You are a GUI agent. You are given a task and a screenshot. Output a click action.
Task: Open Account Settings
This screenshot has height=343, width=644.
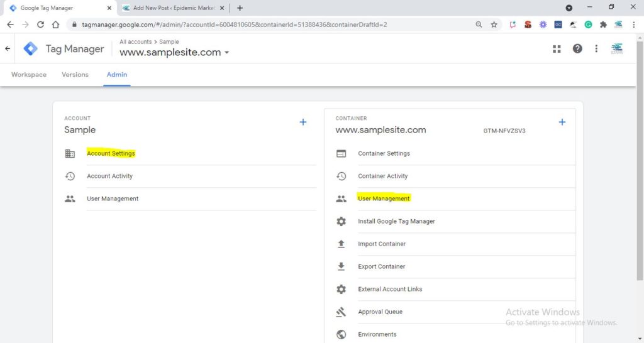click(111, 153)
